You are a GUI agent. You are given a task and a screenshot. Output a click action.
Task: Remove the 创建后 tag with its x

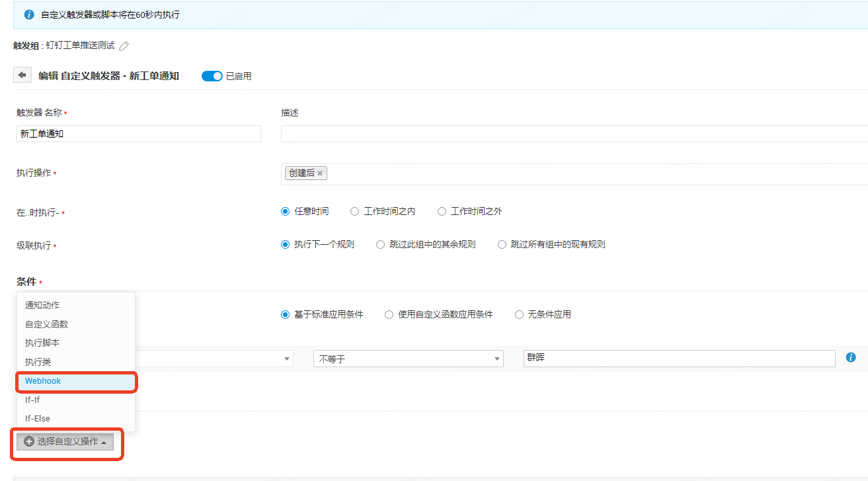[x=320, y=173]
